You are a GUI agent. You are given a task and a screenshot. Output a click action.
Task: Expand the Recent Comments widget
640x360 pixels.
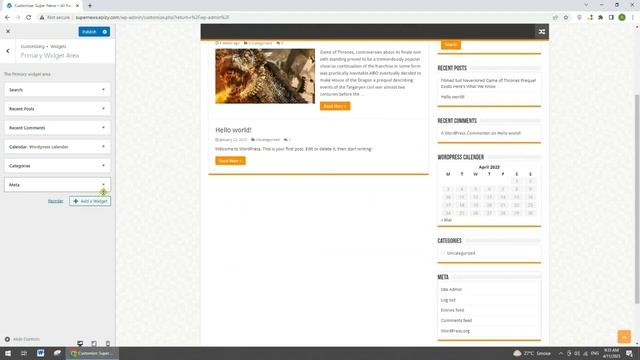[57, 128]
